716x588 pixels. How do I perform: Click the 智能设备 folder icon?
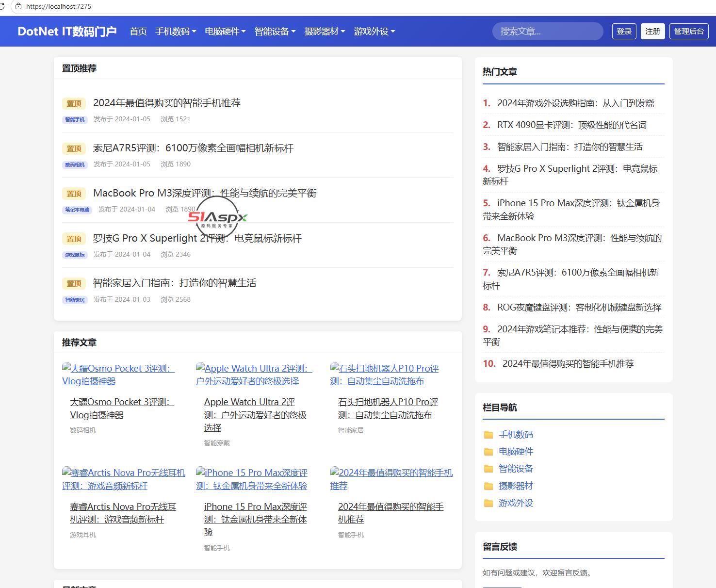pyautogui.click(x=488, y=469)
